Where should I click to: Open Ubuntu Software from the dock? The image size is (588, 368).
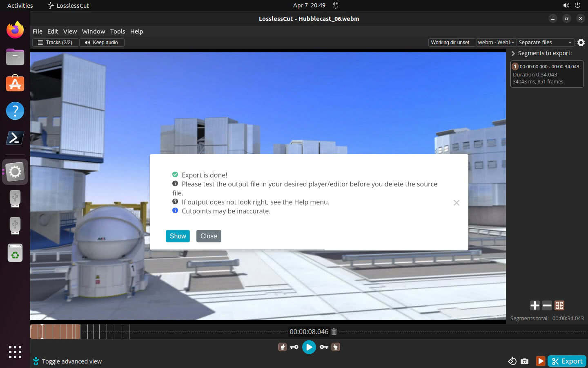pyautogui.click(x=15, y=84)
